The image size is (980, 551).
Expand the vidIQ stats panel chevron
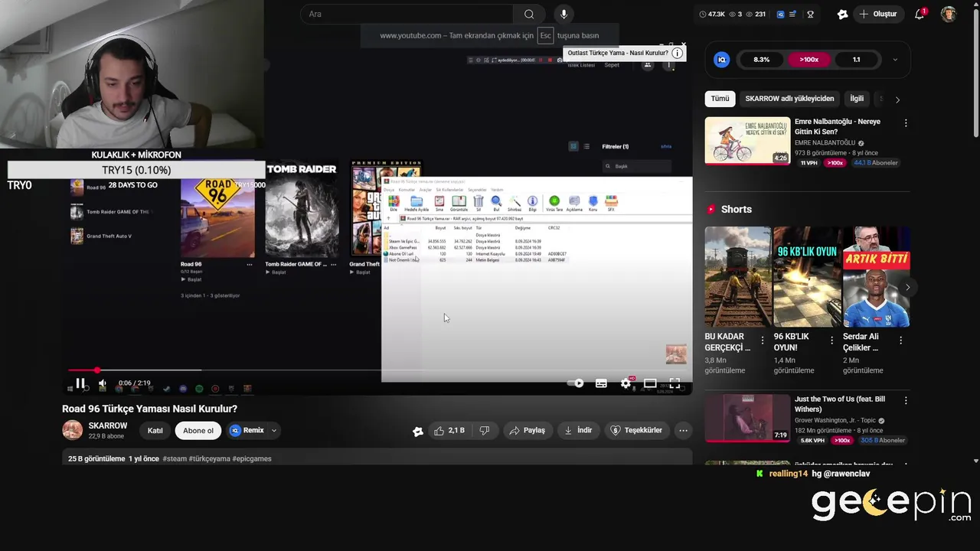coord(895,59)
